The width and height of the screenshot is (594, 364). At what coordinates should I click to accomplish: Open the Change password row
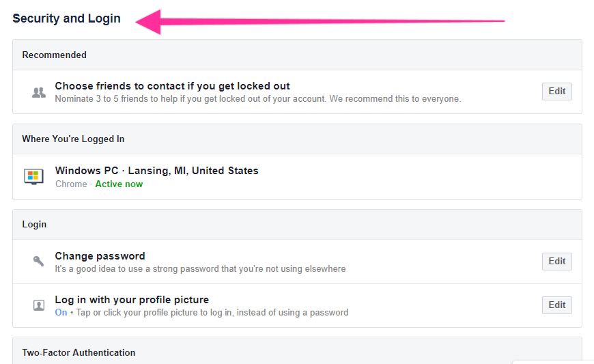[x=100, y=256]
